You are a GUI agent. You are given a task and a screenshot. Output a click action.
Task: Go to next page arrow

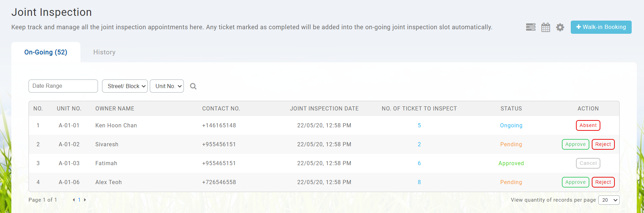[85, 200]
